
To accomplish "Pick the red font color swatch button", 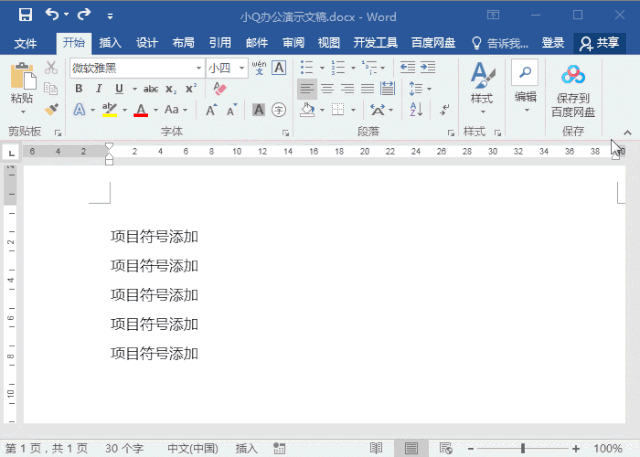I will (141, 110).
